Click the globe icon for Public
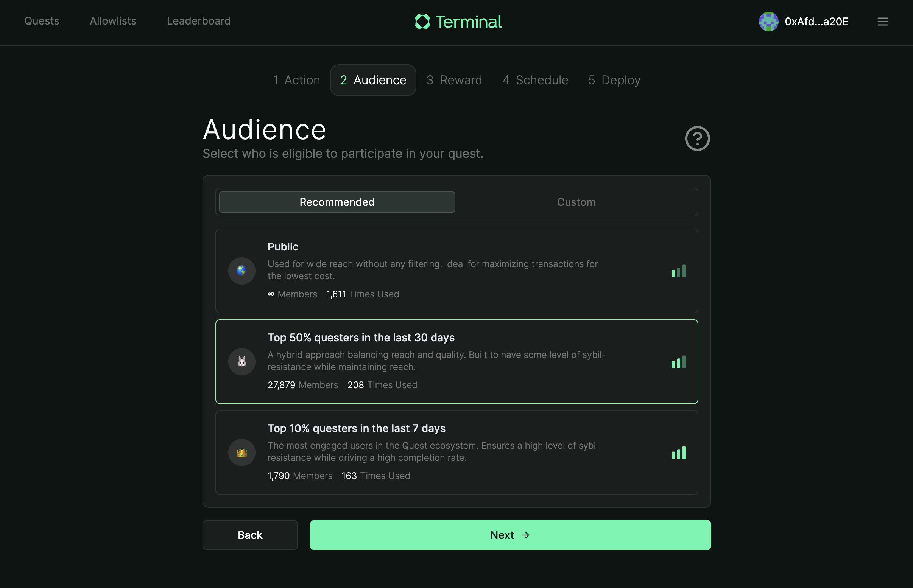 pos(242,271)
